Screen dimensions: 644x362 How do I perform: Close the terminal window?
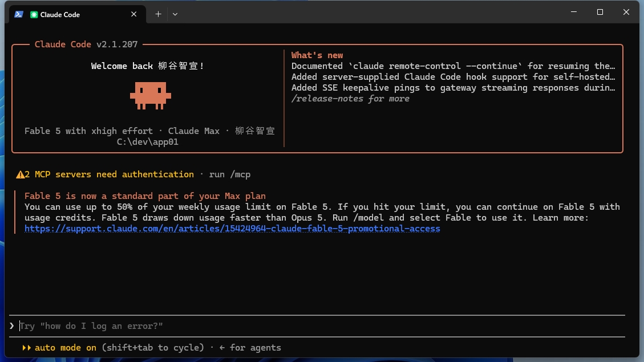tap(626, 12)
